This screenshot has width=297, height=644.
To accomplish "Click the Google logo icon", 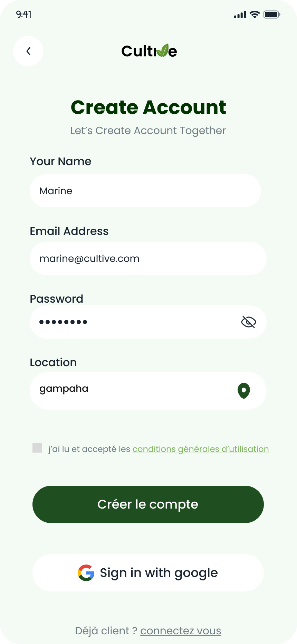I will tap(86, 573).
